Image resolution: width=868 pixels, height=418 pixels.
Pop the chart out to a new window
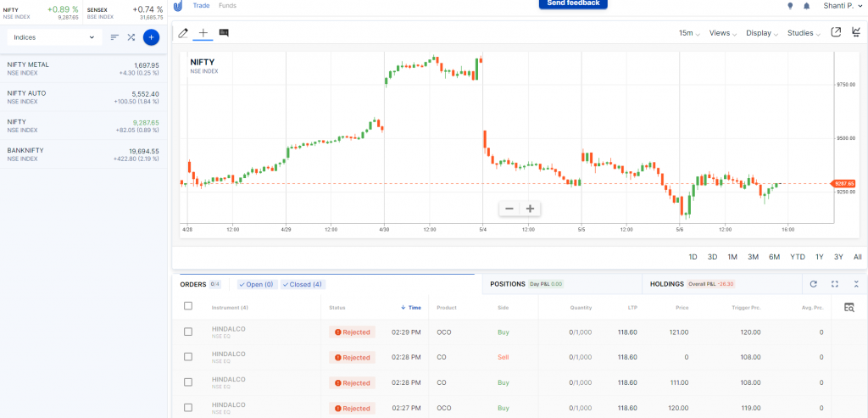click(x=836, y=32)
